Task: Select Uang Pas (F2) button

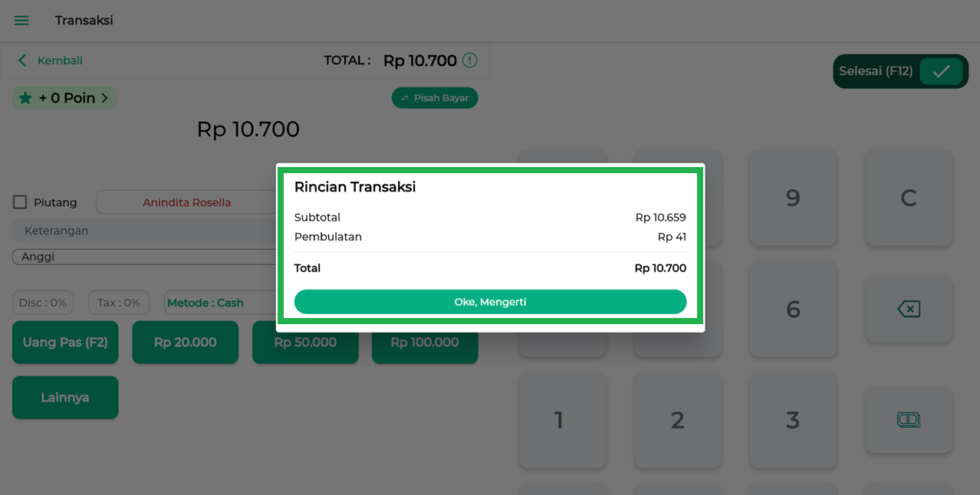Action: coord(65,343)
